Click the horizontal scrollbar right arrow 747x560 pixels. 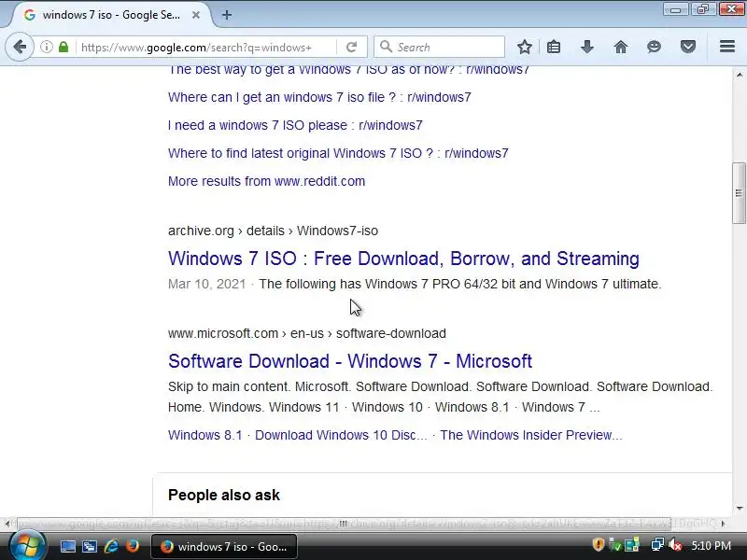[x=723, y=524]
